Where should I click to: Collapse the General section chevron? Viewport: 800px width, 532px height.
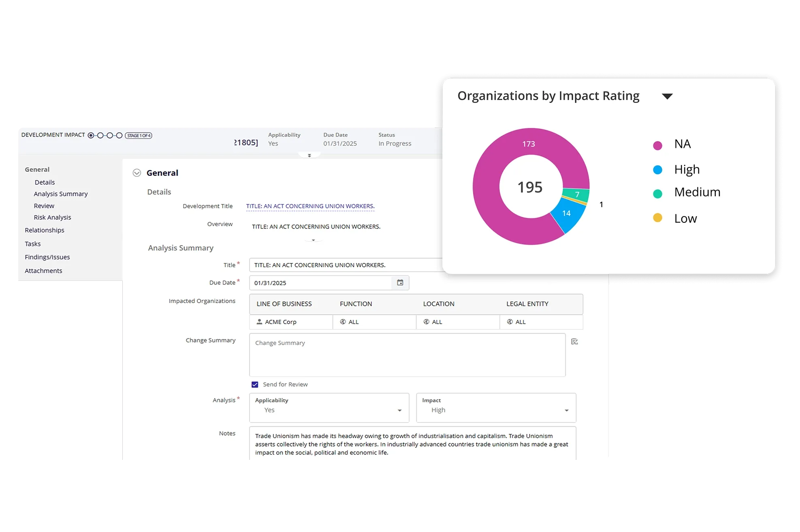coord(137,173)
